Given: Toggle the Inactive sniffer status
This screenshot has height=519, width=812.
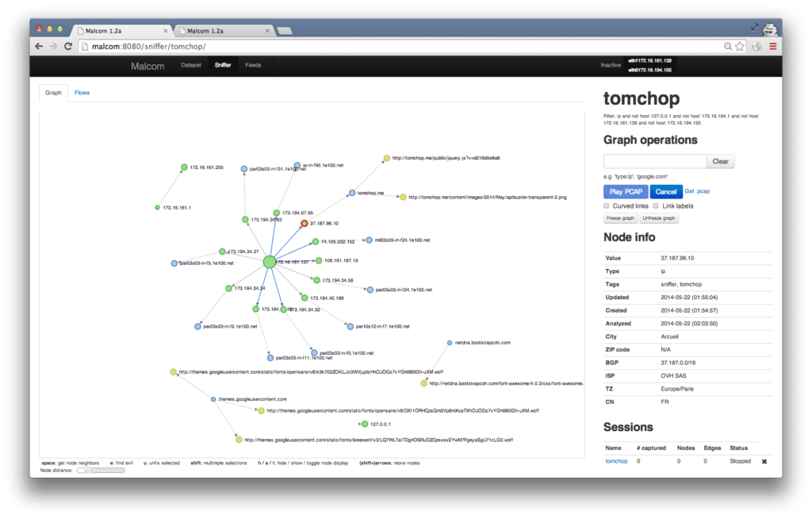Looking at the screenshot, I should pyautogui.click(x=611, y=65).
